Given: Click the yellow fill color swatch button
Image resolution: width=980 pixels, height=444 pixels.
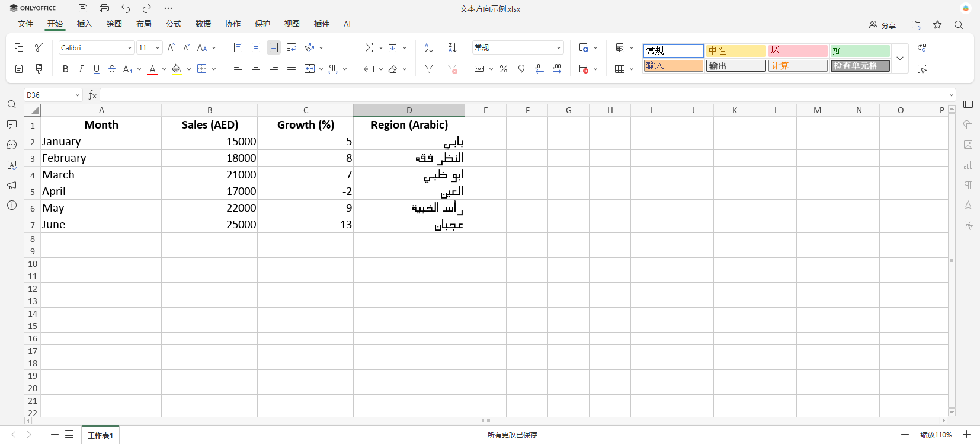Looking at the screenshot, I should tap(177, 69).
